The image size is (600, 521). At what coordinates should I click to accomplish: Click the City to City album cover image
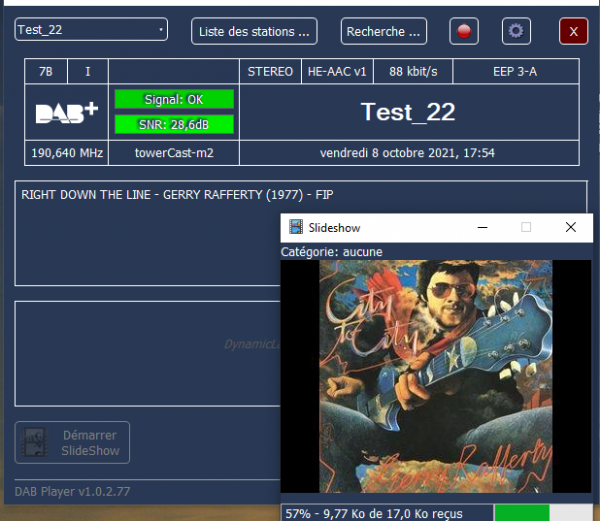(436, 376)
